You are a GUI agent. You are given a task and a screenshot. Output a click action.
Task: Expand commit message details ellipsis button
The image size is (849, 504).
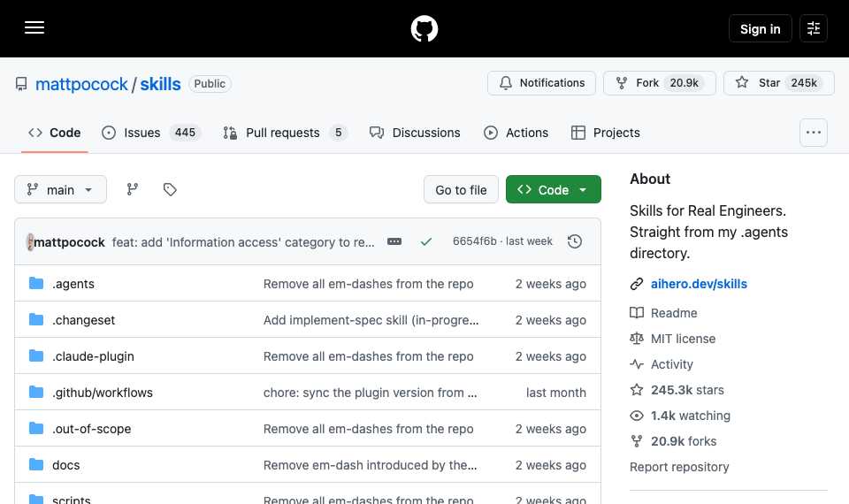[394, 241]
